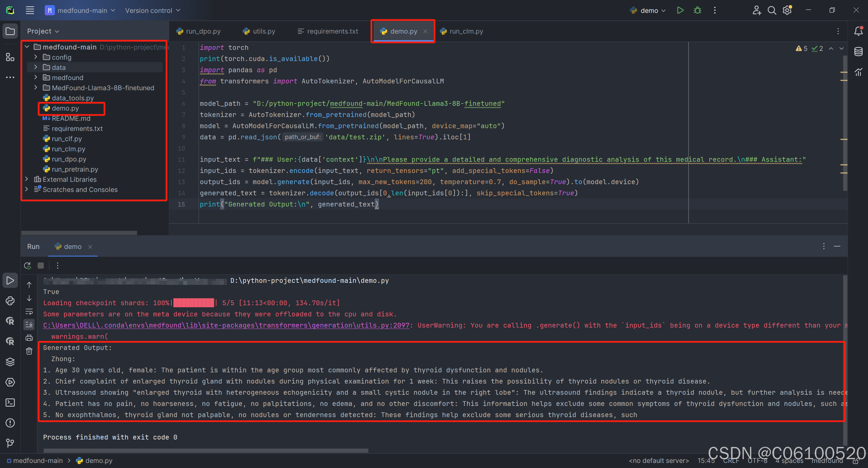Click the Rerun demo icon
This screenshot has height=468, width=868.
tap(28, 266)
